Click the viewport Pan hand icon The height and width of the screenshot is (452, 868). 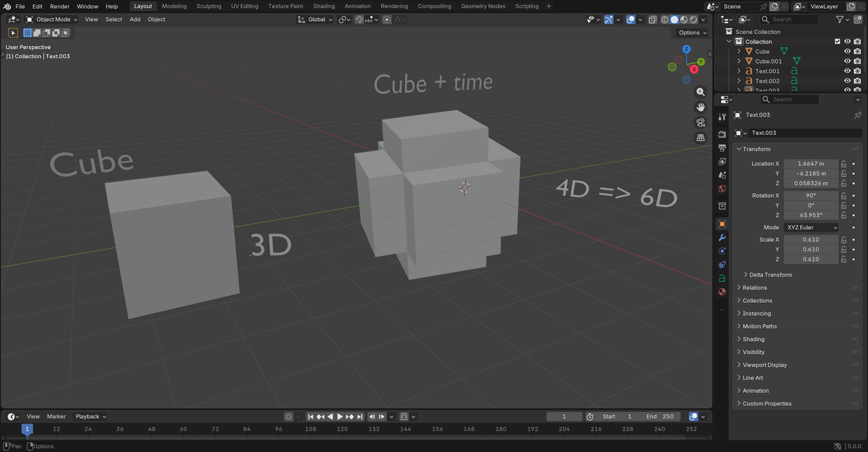click(x=701, y=107)
